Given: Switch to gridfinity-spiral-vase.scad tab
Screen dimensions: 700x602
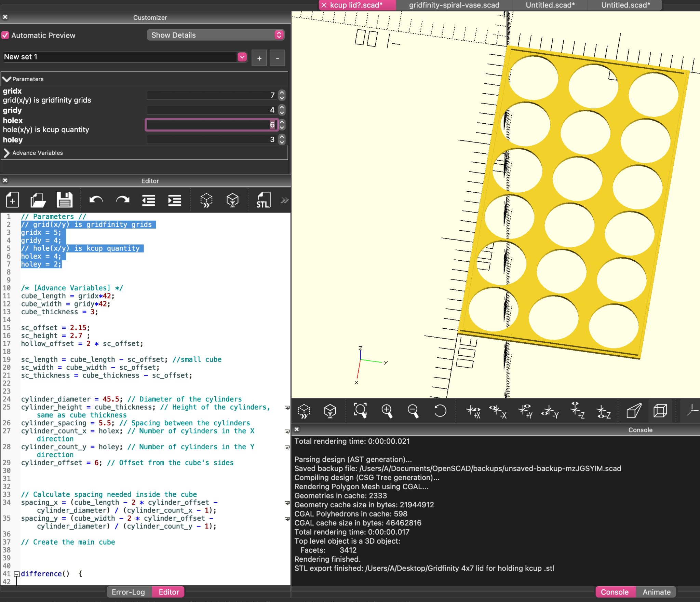Looking at the screenshot, I should point(454,5).
